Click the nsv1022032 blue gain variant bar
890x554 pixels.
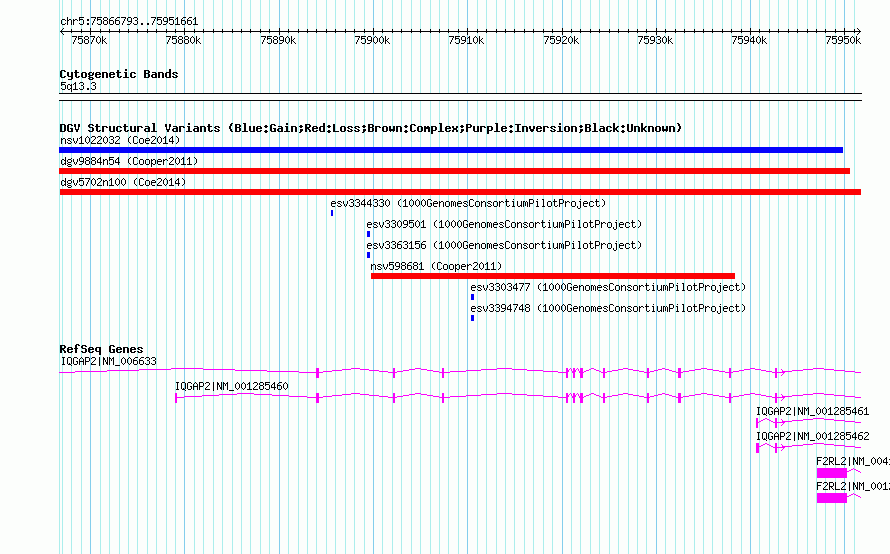pos(451,150)
